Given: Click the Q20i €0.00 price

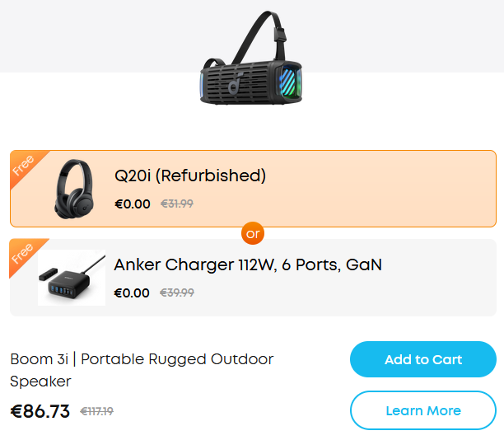Looking at the screenshot, I should coord(133,204).
